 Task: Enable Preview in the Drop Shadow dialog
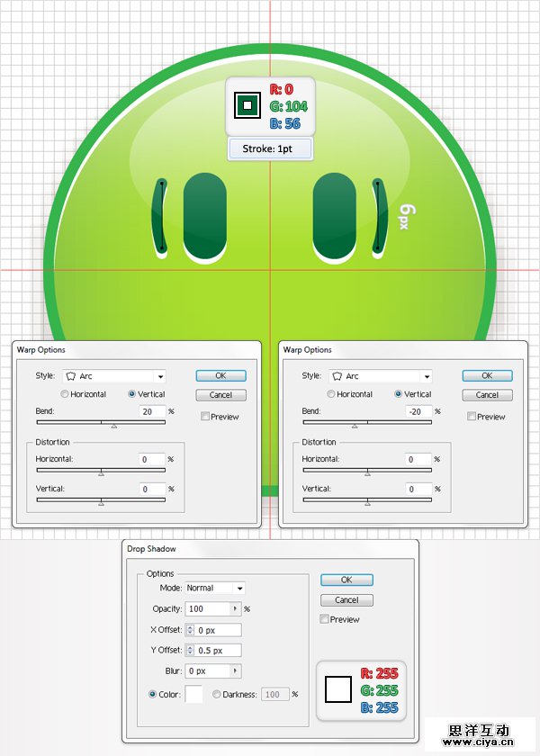[x=325, y=619]
